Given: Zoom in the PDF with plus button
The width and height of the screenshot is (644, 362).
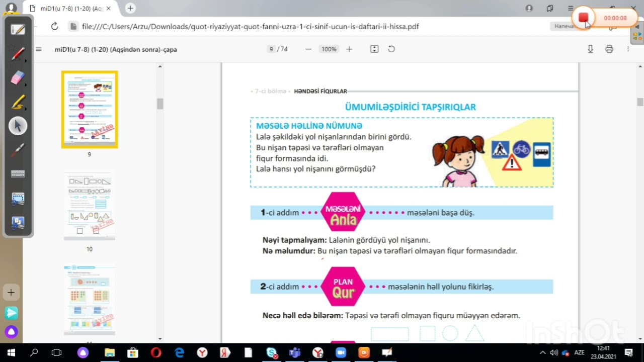Looking at the screenshot, I should (x=349, y=49).
